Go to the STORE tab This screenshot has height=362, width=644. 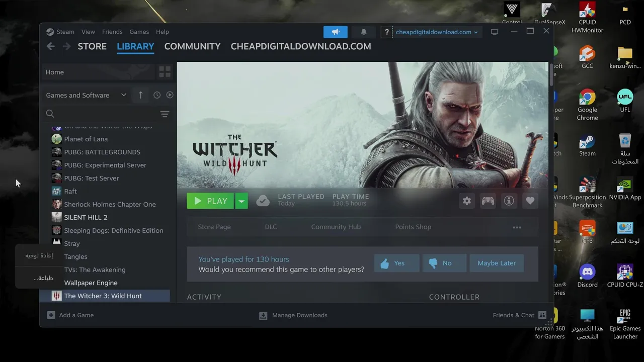click(x=92, y=46)
